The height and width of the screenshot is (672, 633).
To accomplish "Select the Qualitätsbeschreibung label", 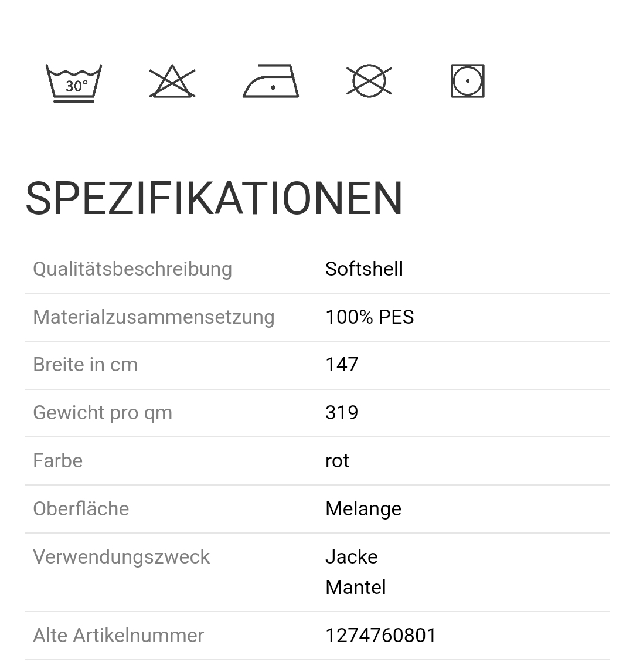I will click(132, 269).
